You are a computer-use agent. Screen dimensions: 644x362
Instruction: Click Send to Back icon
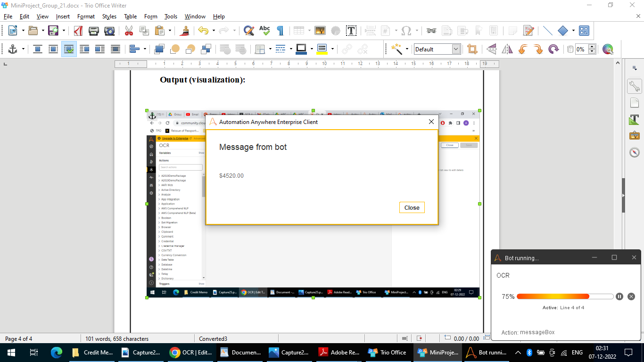[206, 49]
